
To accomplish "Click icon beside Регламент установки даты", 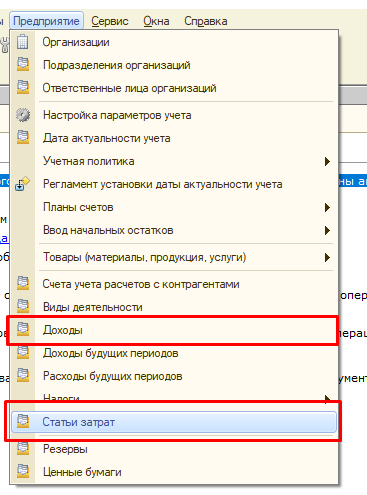I will [22, 183].
